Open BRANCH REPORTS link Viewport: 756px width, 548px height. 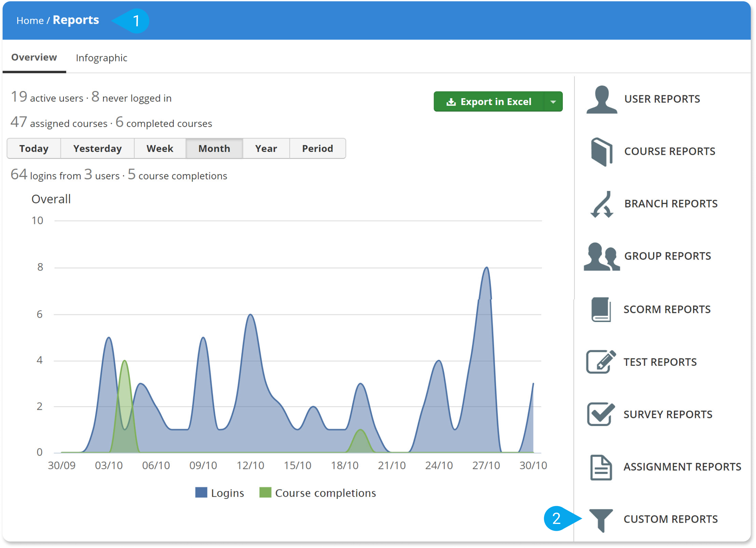click(671, 204)
